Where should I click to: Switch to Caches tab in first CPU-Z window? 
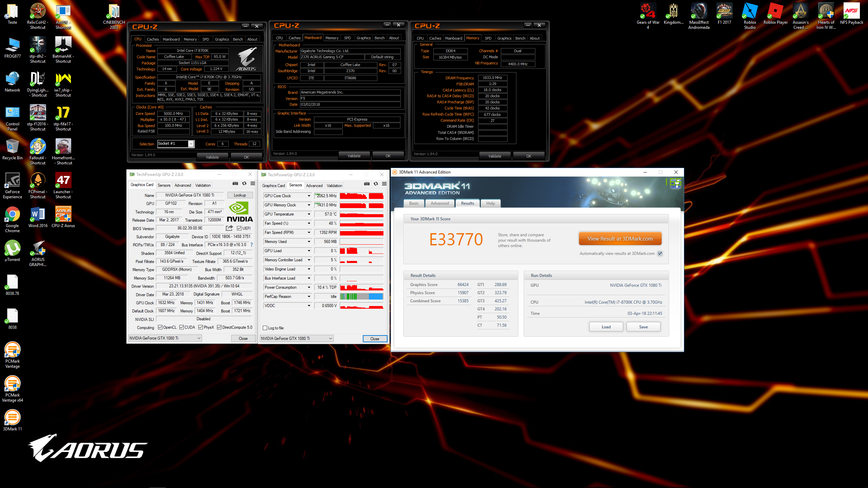[x=153, y=39]
